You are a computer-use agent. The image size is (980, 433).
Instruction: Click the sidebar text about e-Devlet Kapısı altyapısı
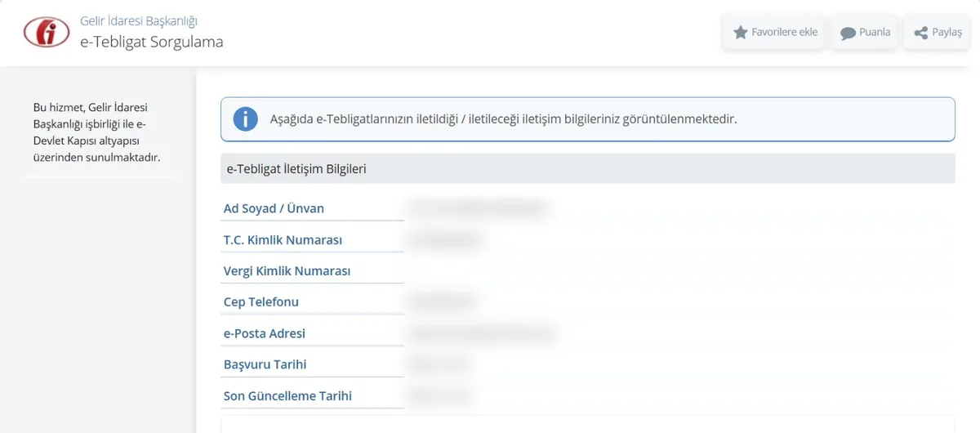pos(96,132)
